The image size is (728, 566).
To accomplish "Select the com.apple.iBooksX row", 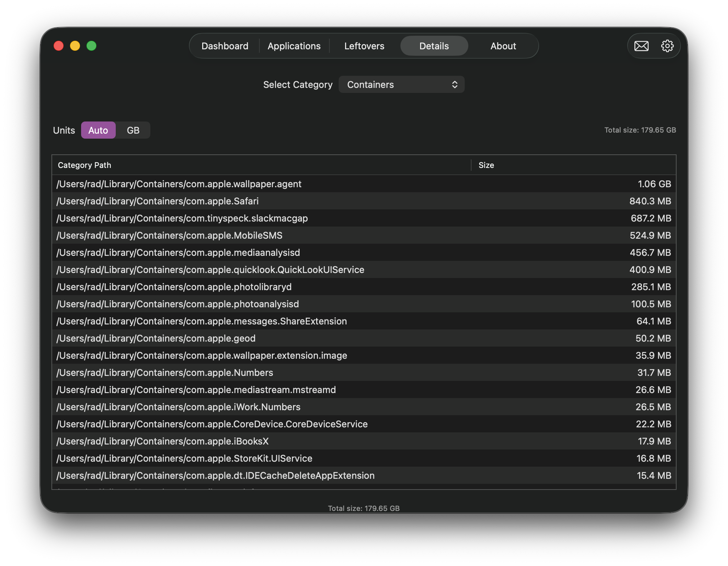I will (x=364, y=441).
